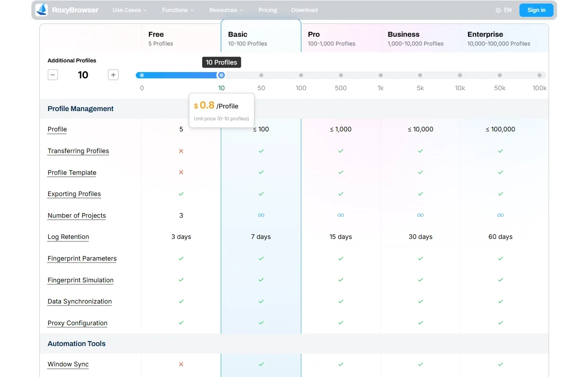588x377 pixels.
Task: Click the Number of Projects label
Action: [77, 215]
